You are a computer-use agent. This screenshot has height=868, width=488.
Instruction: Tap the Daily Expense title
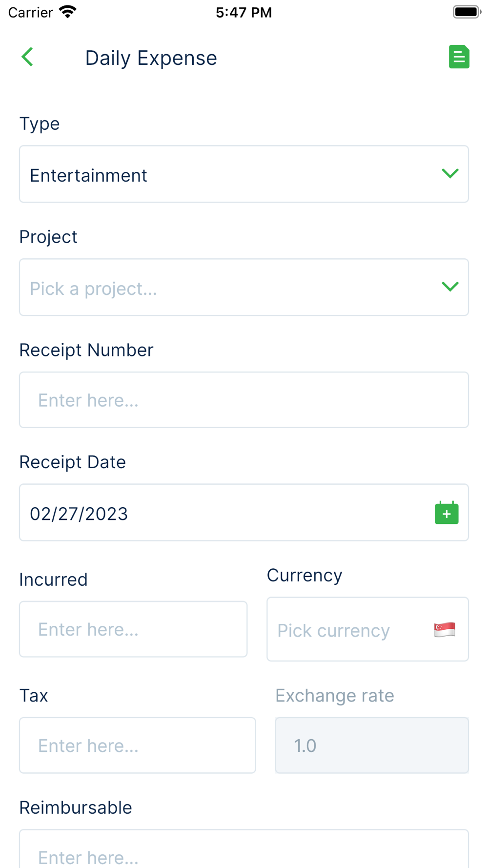151,58
